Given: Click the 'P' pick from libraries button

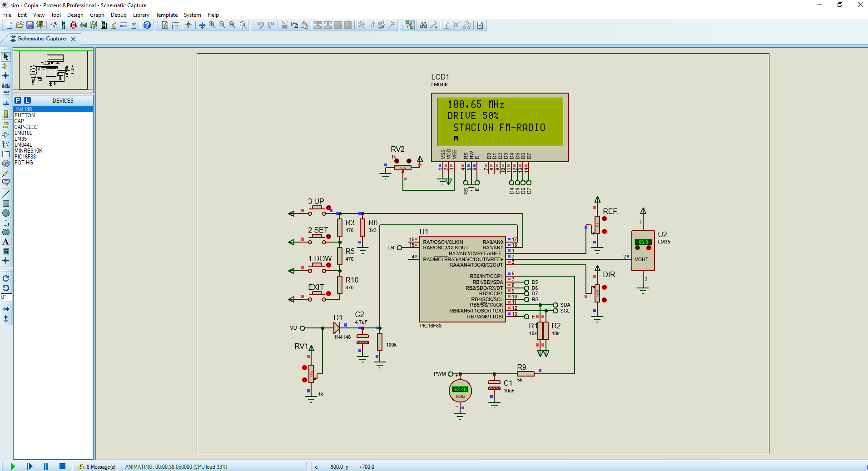Looking at the screenshot, I should tap(18, 100).
